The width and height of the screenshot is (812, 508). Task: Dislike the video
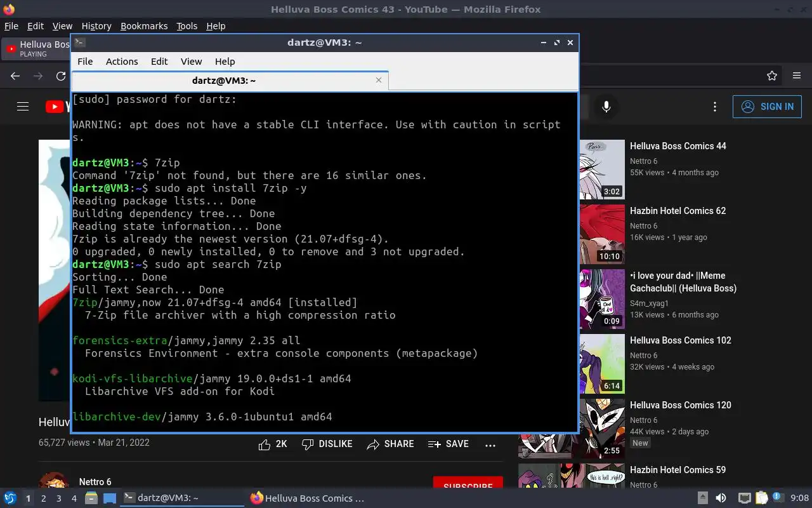327,444
